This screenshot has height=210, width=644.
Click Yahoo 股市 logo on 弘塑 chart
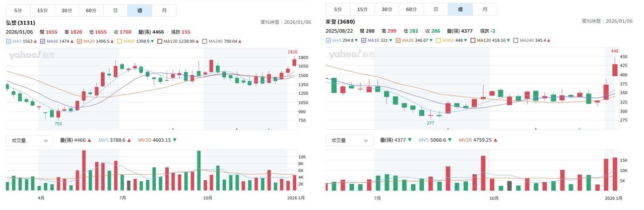point(32,56)
